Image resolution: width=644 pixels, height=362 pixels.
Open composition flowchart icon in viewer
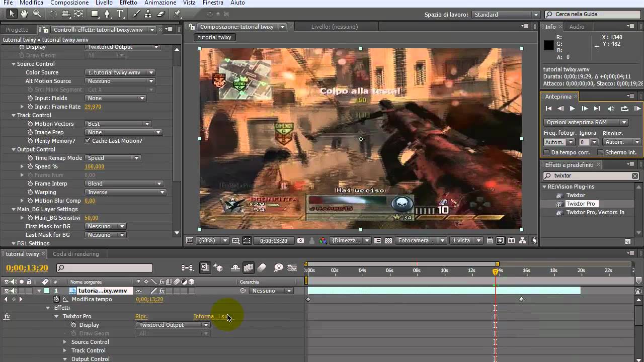click(x=523, y=241)
